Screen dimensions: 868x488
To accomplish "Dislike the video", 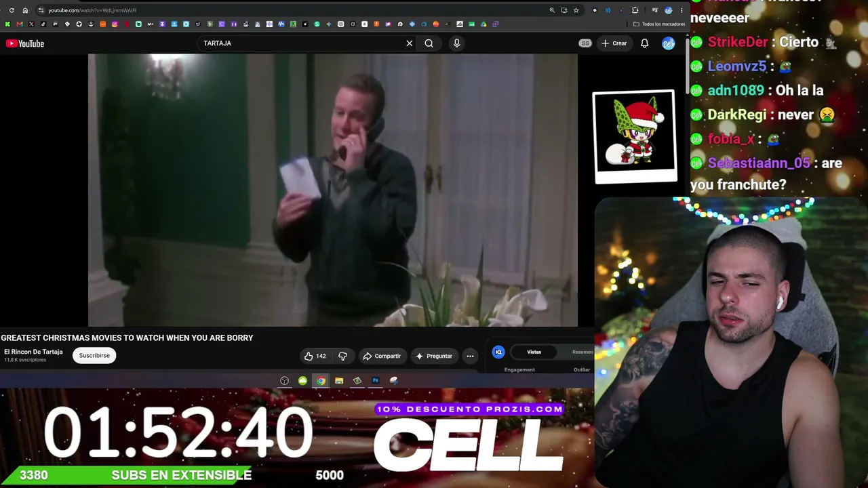I will click(342, 356).
